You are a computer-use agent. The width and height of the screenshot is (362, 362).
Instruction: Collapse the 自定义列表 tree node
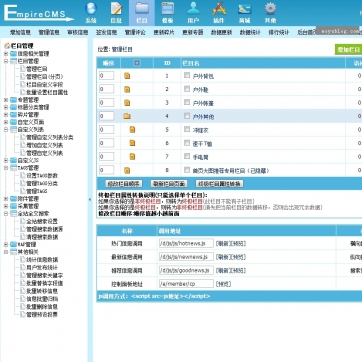(x=6, y=129)
